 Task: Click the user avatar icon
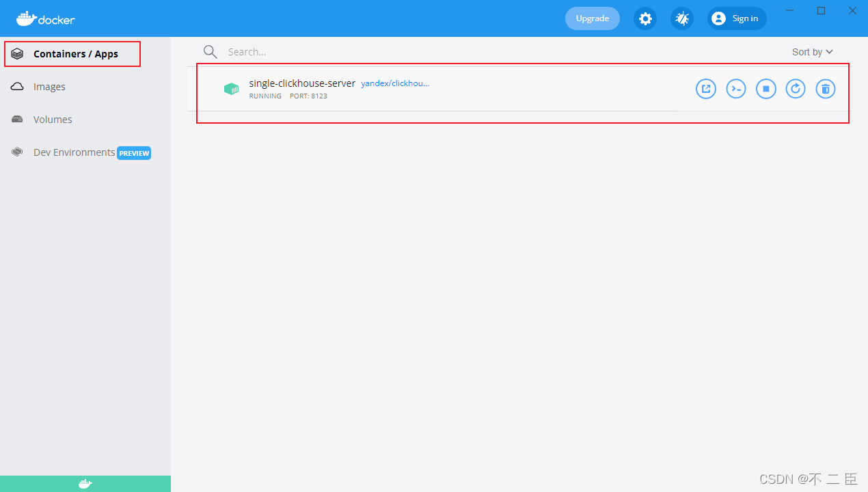tap(718, 18)
